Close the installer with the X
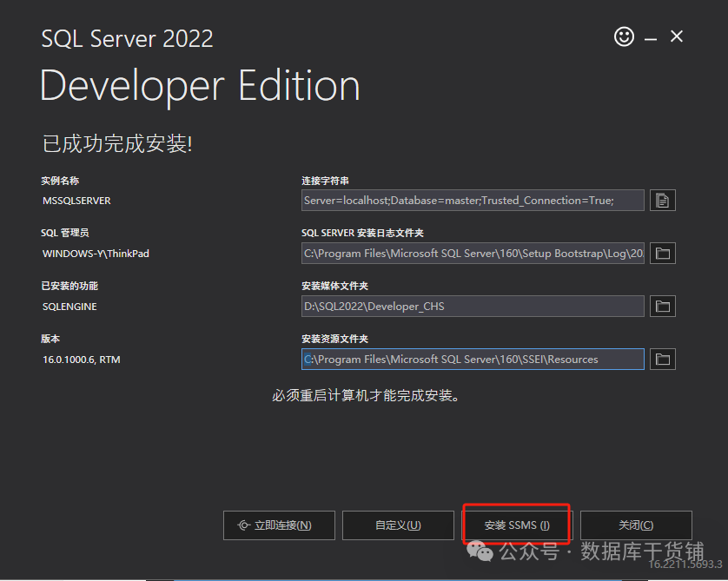The height and width of the screenshot is (581, 728). tap(677, 36)
